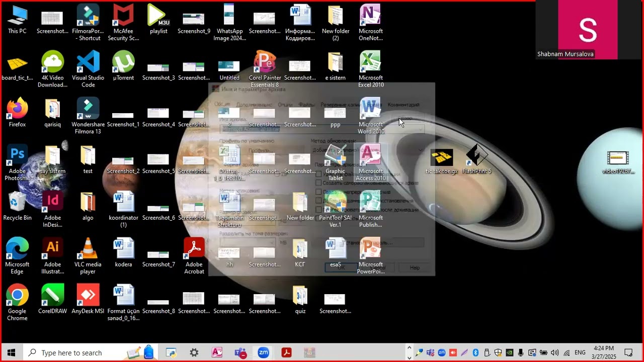644x362 pixels.
Task: Select the Microsoft Publisher shortcut
Action: 371,210
